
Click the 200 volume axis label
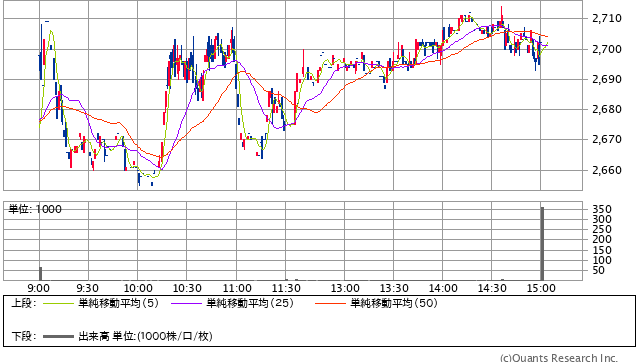(602, 240)
